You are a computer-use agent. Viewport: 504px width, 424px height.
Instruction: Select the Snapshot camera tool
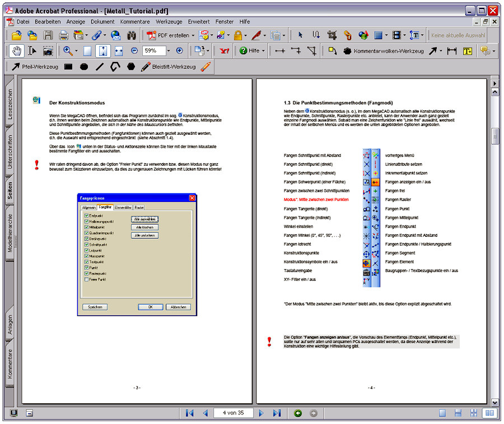(x=48, y=51)
